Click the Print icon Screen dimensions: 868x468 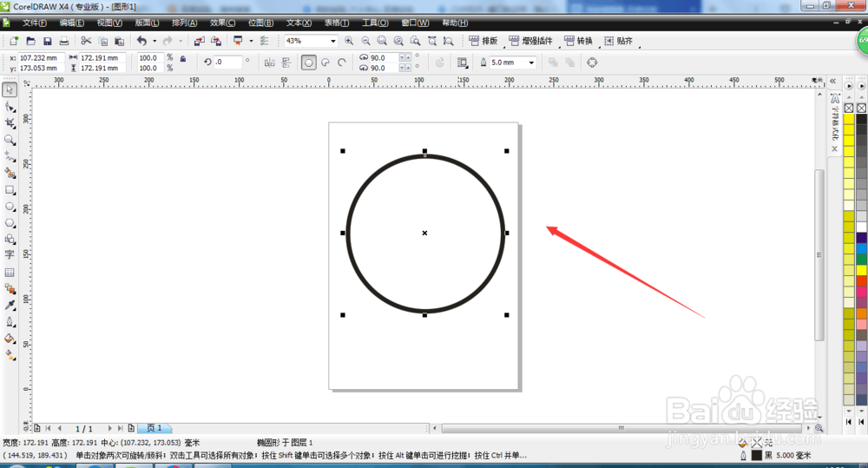(64, 41)
